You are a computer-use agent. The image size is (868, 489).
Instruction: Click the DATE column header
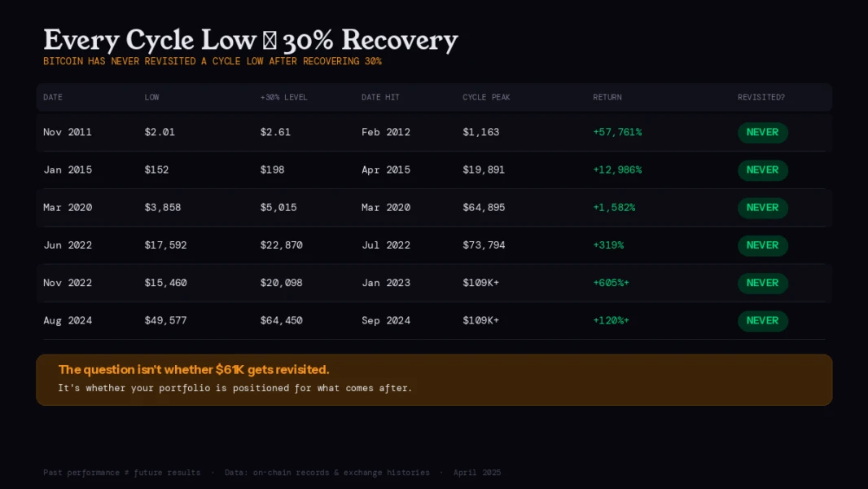[53, 98]
